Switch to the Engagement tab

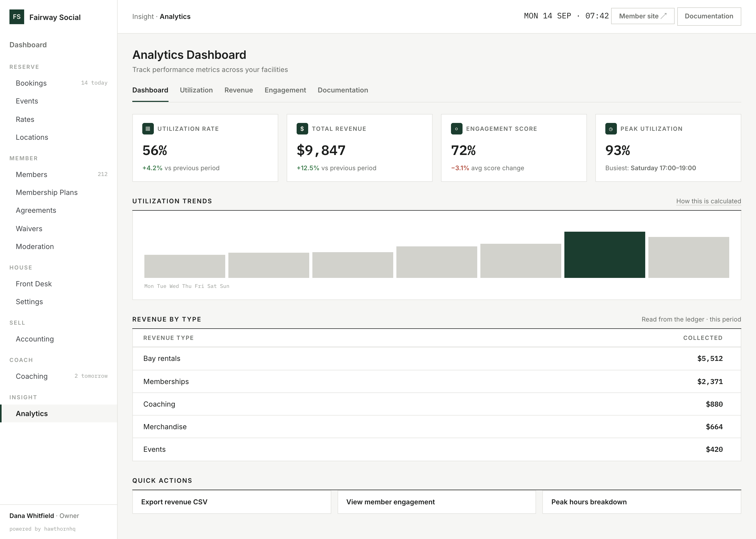[285, 90]
